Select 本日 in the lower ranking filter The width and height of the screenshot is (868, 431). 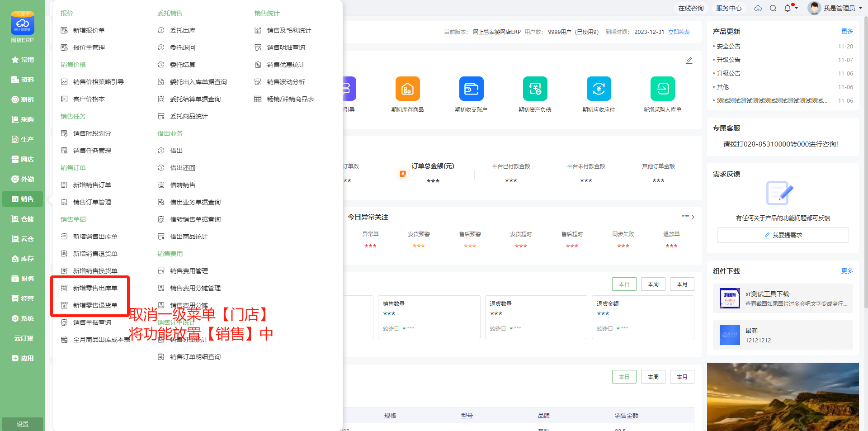(x=624, y=377)
